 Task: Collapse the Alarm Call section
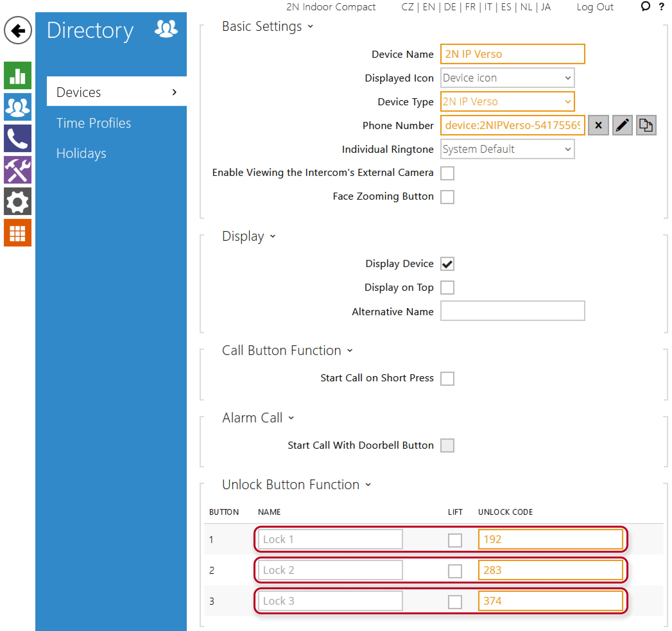click(x=258, y=418)
